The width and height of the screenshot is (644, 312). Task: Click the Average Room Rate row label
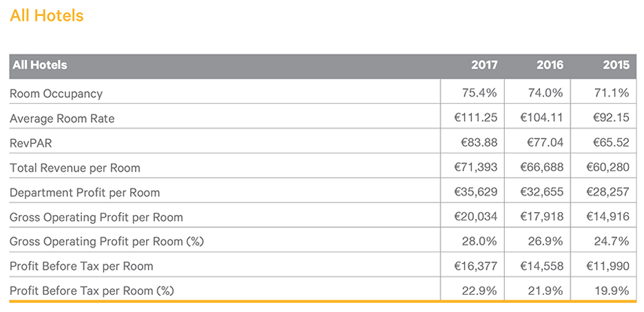point(62,118)
